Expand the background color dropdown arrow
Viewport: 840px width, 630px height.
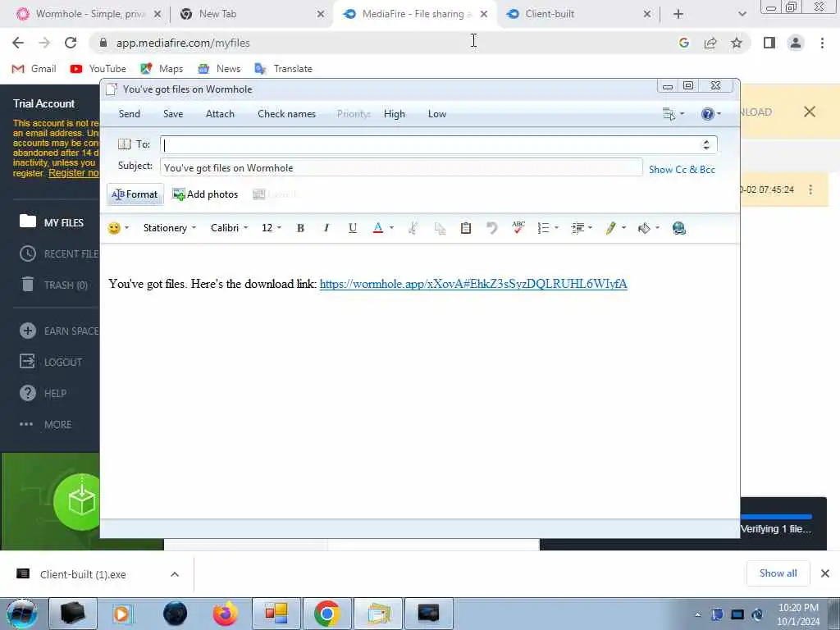657,228
